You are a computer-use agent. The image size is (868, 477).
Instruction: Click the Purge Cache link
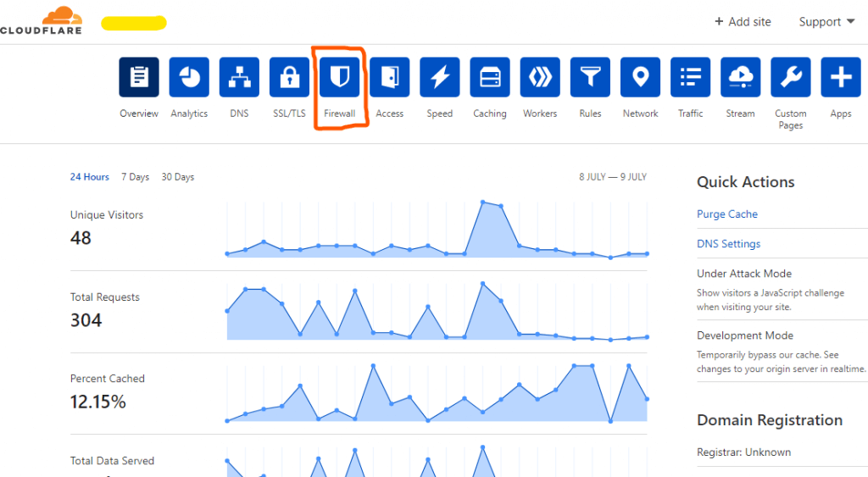pyautogui.click(x=727, y=214)
